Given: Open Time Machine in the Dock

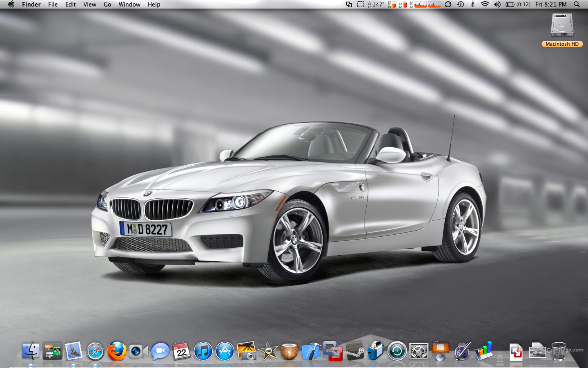Looking at the screenshot, I should pos(397,351).
